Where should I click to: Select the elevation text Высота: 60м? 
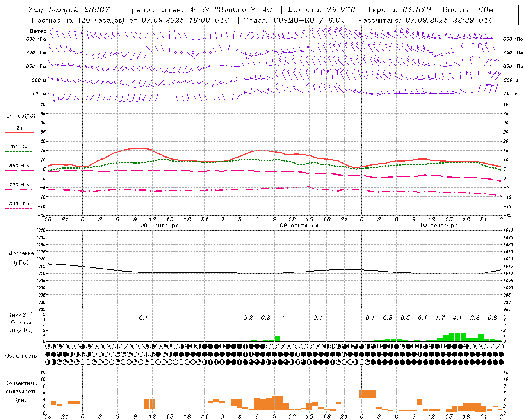468,10
